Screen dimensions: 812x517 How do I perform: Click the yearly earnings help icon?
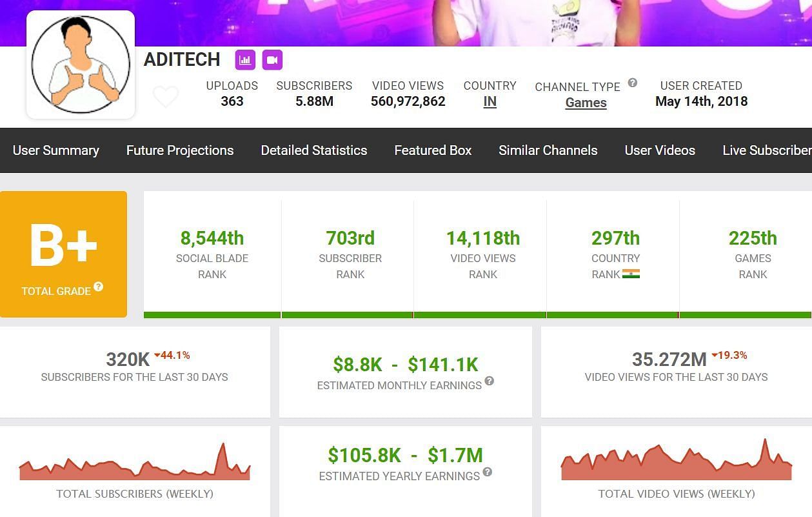pyautogui.click(x=488, y=472)
